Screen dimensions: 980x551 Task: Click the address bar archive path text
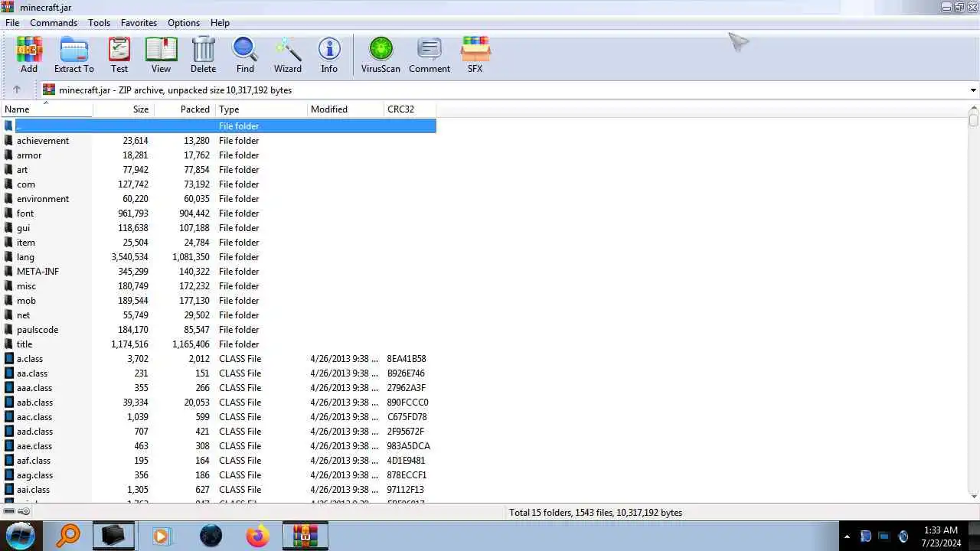[175, 90]
